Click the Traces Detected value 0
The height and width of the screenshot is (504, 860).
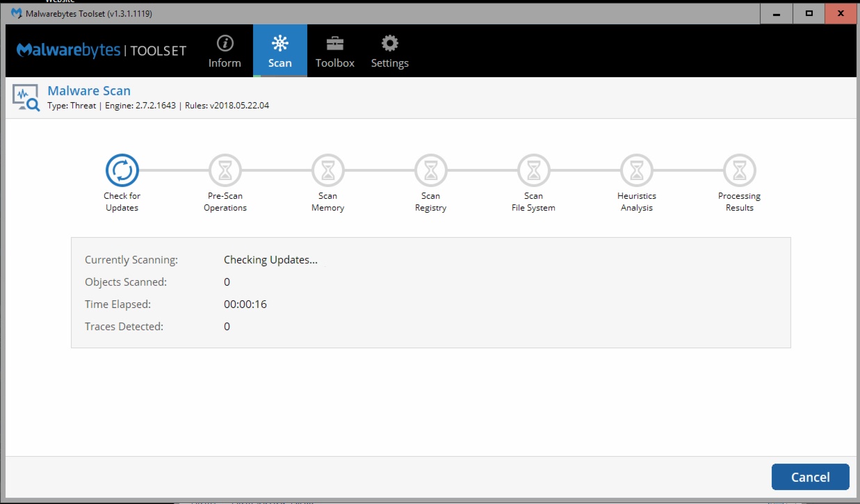(227, 327)
